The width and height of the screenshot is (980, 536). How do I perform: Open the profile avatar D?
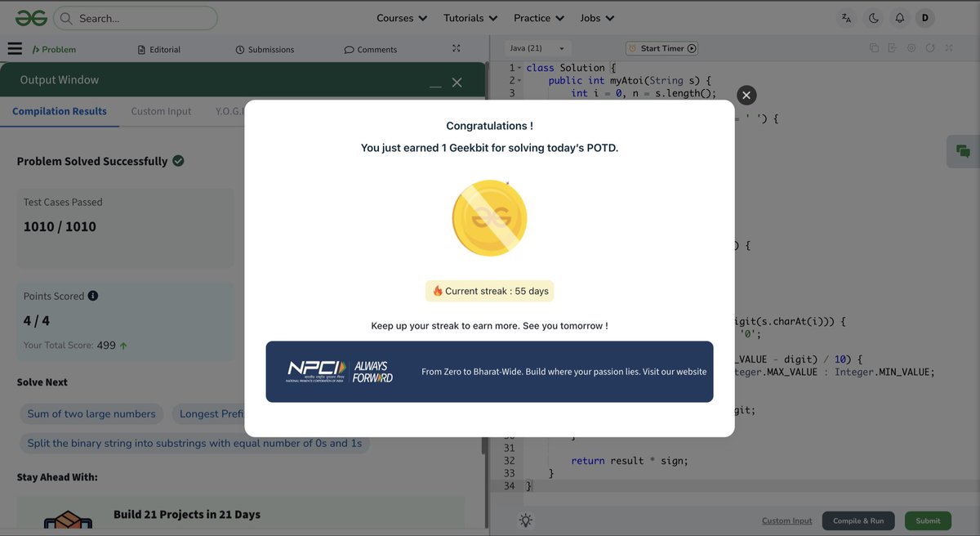pyautogui.click(x=925, y=18)
